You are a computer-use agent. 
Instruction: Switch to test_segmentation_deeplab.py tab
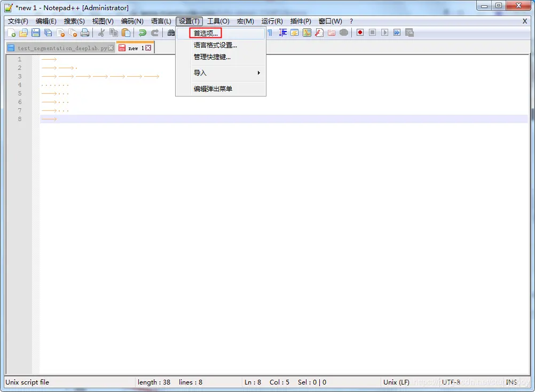[62, 48]
